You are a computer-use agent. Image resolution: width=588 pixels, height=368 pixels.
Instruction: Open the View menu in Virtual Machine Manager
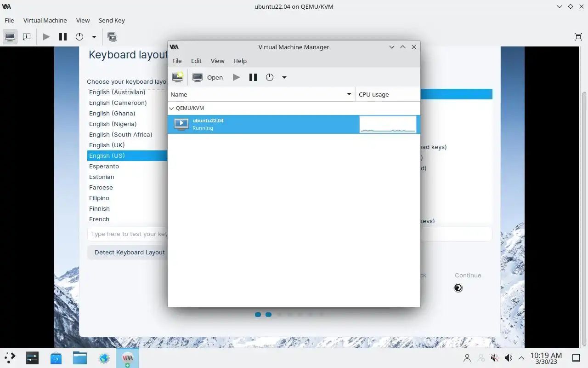point(217,61)
